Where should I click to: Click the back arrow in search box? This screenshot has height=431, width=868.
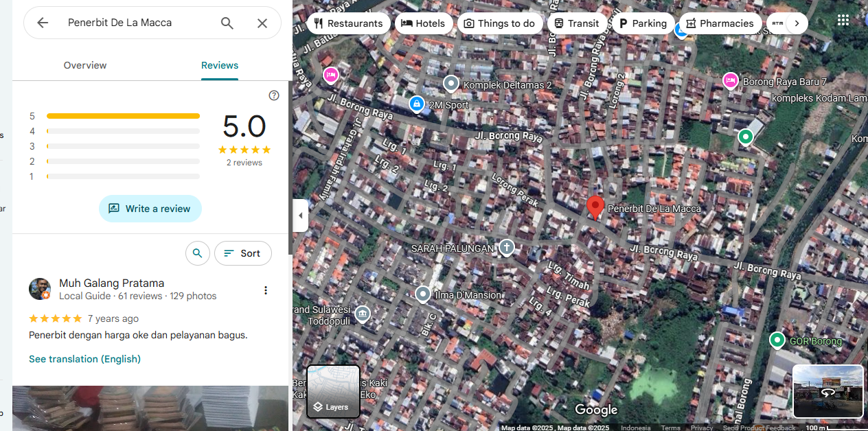point(43,23)
